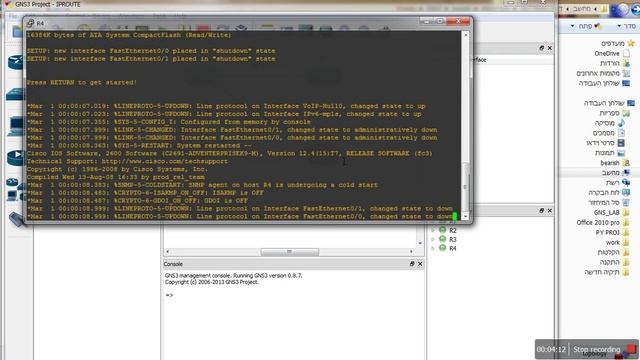Click the R4 terminal scroll down arrow
The image size is (640, 360).
tap(465, 216)
